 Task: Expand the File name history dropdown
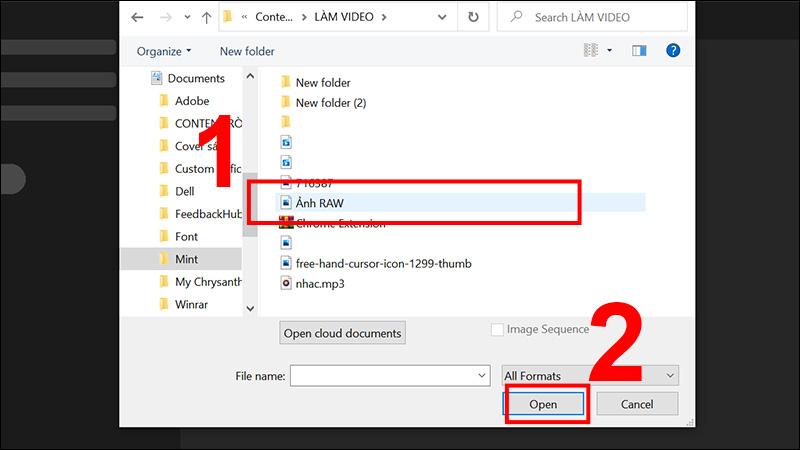coord(482,376)
